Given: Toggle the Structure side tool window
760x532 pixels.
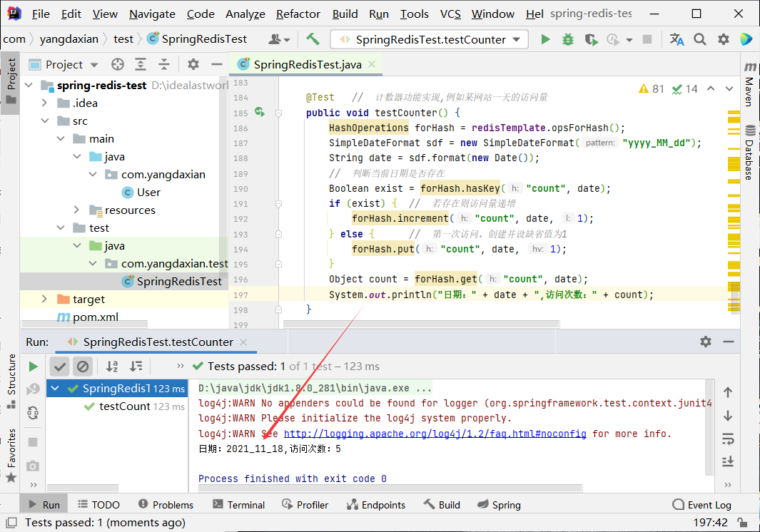Looking at the screenshot, I should (11, 382).
